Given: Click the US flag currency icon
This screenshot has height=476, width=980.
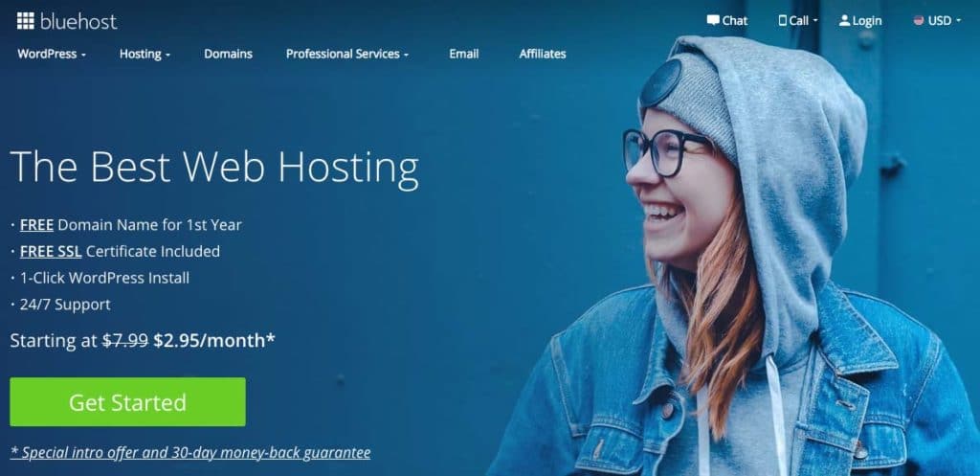Looking at the screenshot, I should click(919, 21).
